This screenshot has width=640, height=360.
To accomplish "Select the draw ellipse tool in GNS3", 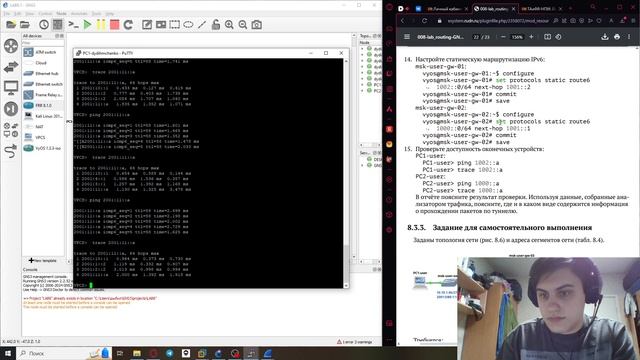I will (188, 25).
